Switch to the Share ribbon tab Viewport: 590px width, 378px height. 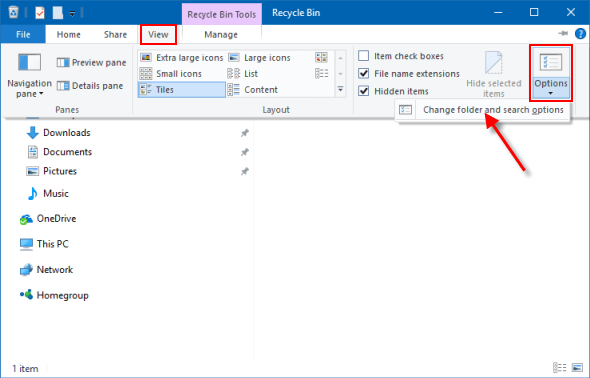tap(115, 35)
